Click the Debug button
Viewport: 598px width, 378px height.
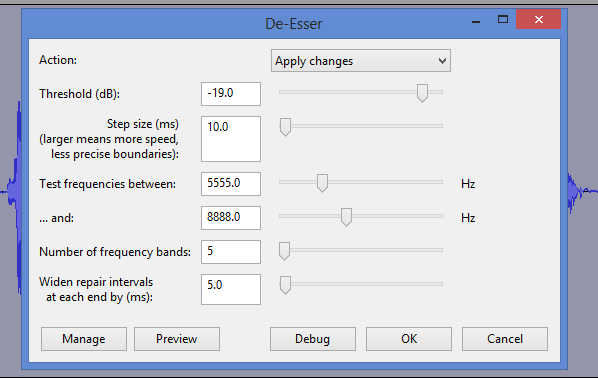(x=313, y=339)
